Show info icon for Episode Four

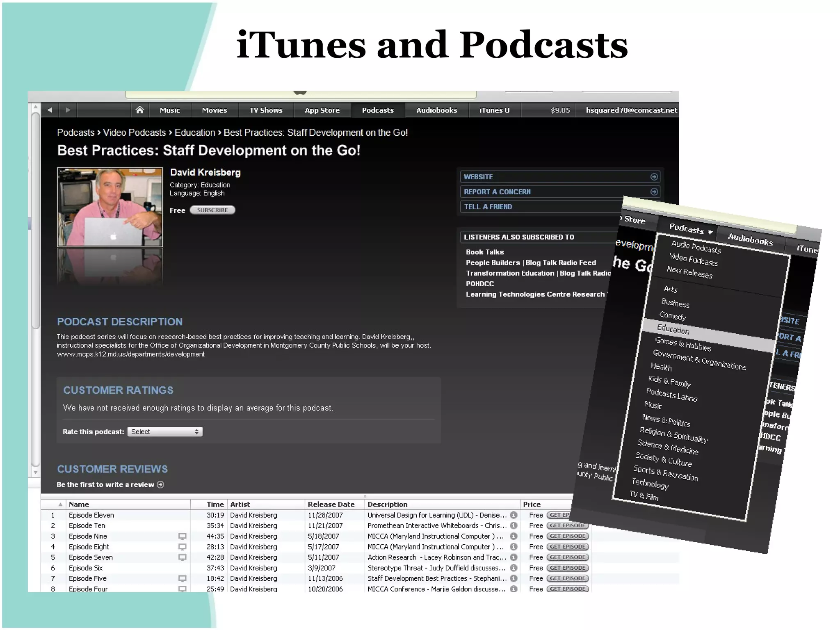point(514,589)
